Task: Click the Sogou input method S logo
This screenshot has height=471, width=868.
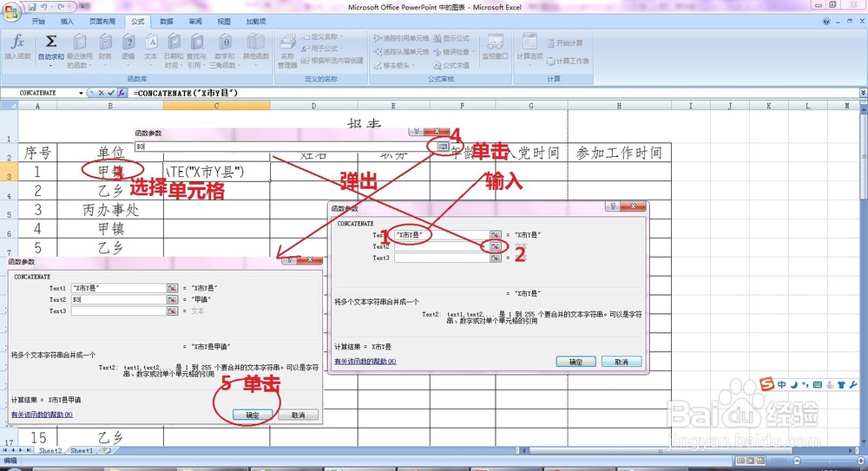Action: coord(766,383)
